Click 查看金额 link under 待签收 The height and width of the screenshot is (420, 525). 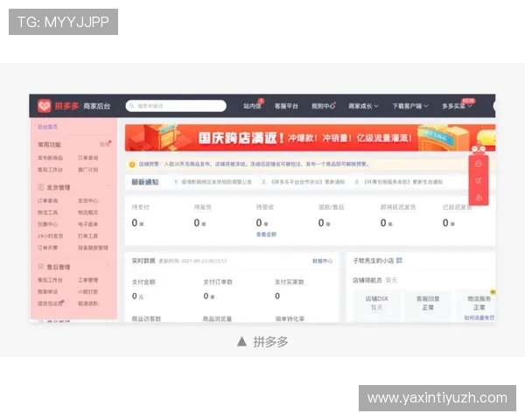[x=266, y=234]
